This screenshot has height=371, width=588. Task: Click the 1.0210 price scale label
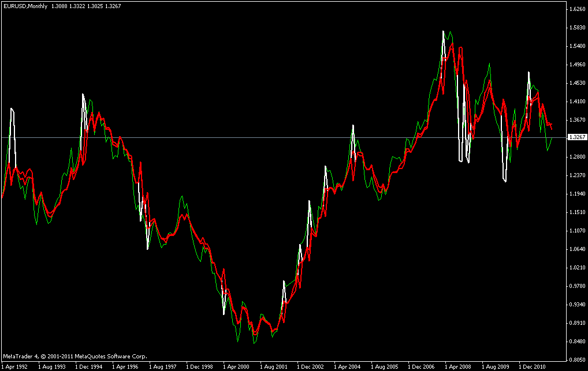click(x=577, y=268)
